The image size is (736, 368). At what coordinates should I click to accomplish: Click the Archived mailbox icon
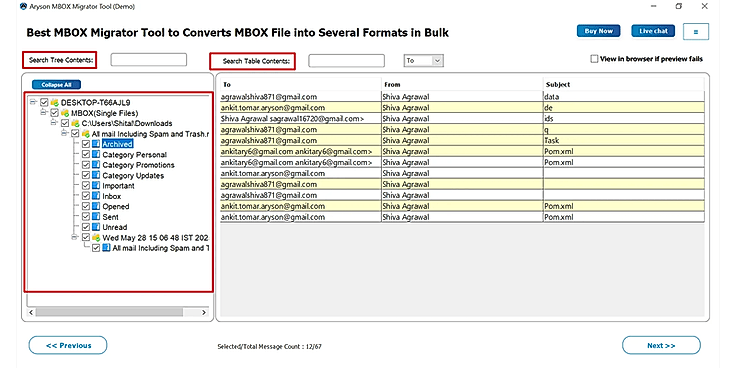96,144
